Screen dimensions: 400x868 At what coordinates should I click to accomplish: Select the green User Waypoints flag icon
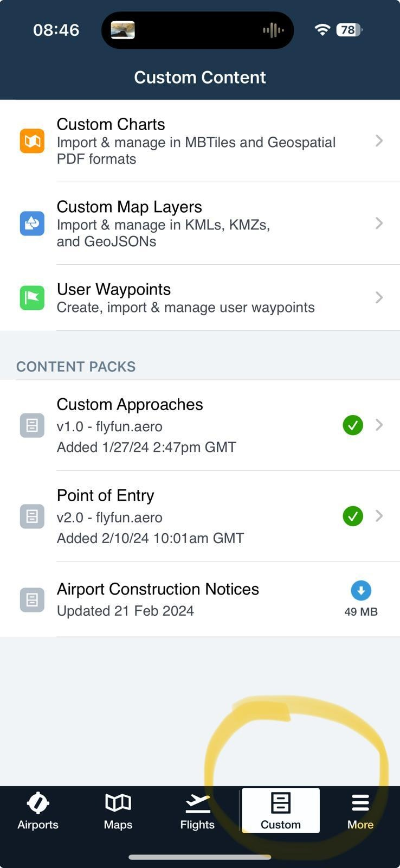coord(32,297)
